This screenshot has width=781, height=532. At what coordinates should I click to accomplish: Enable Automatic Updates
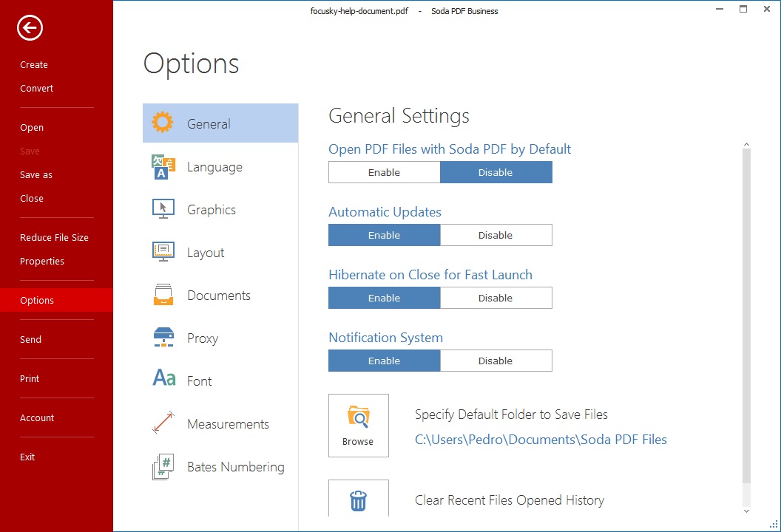[384, 234]
